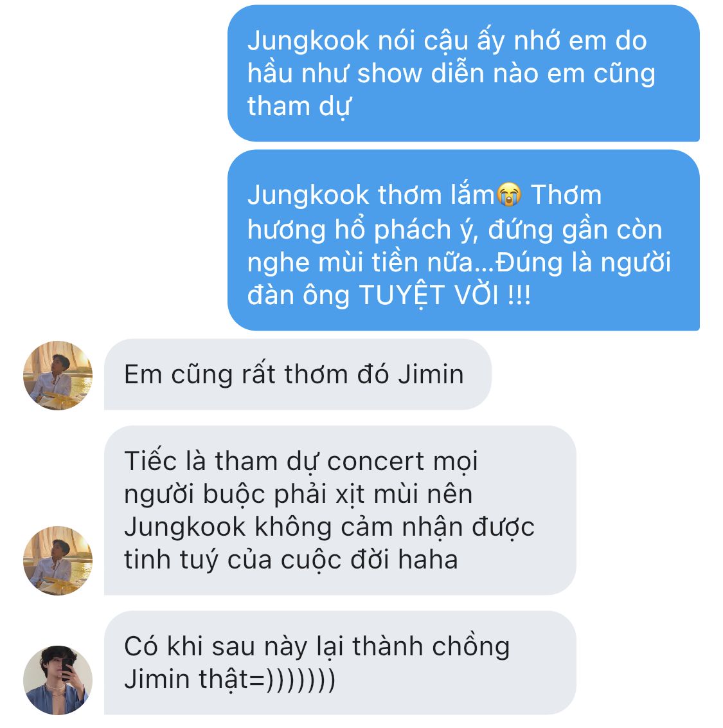The height and width of the screenshot is (728, 723).
Task: Select the "Em cũng rất thơm đó Jimin" bubble
Action: pos(298,374)
